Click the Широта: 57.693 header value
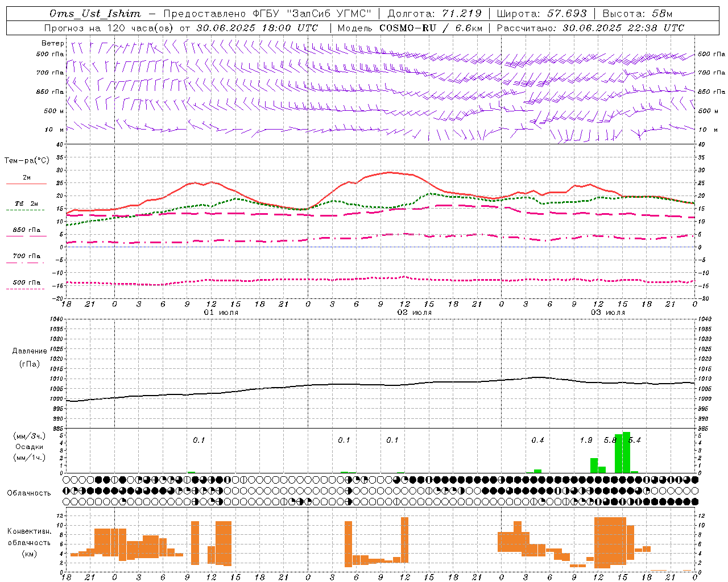The image size is (728, 582). 541,14
